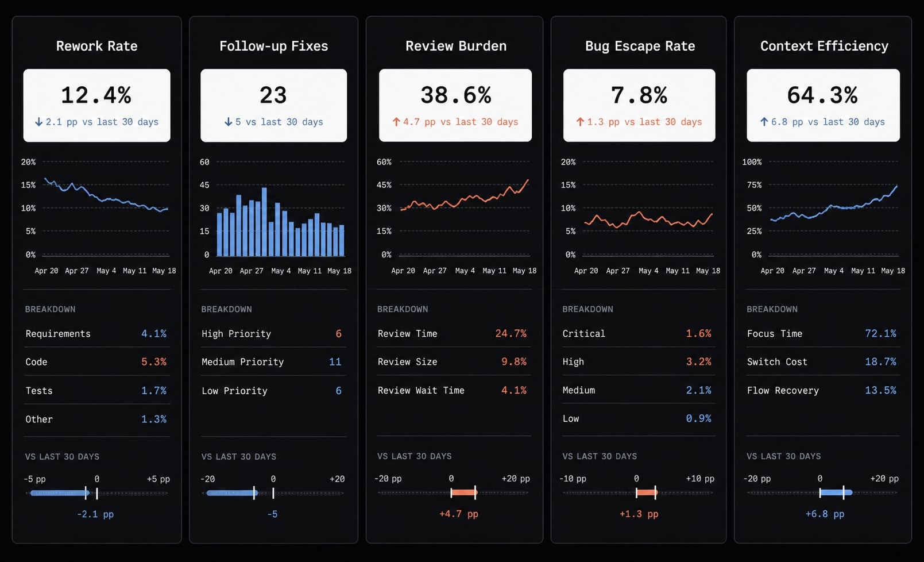The height and width of the screenshot is (562, 924).
Task: Select the Requirements 4.1% breakdown row
Action: [x=96, y=334]
